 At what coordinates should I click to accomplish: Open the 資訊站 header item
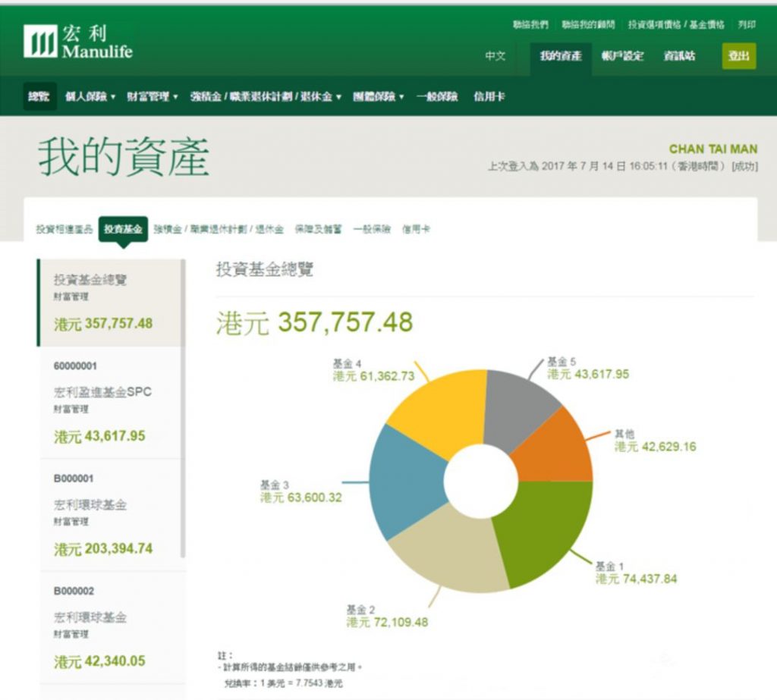[x=679, y=56]
